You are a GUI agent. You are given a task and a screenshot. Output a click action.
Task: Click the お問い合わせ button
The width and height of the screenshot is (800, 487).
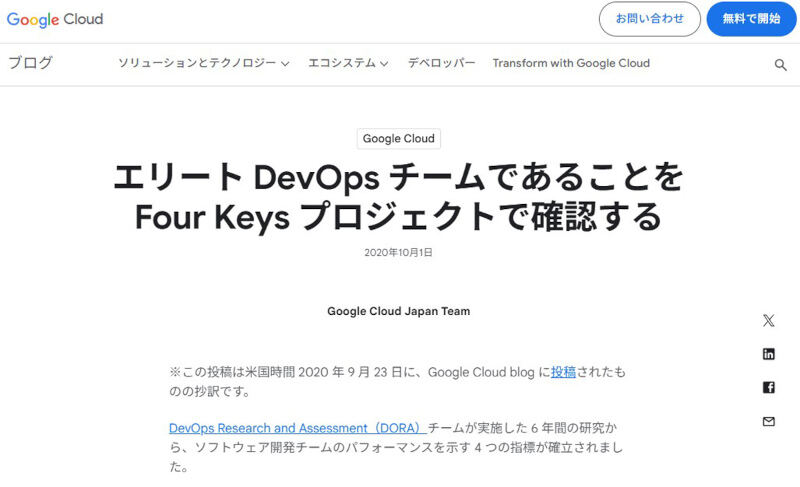tap(649, 19)
